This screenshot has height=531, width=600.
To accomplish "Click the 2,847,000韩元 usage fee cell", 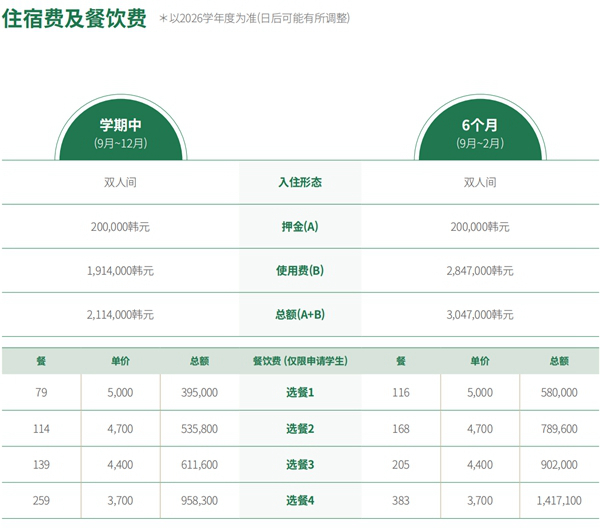I will point(481,270).
